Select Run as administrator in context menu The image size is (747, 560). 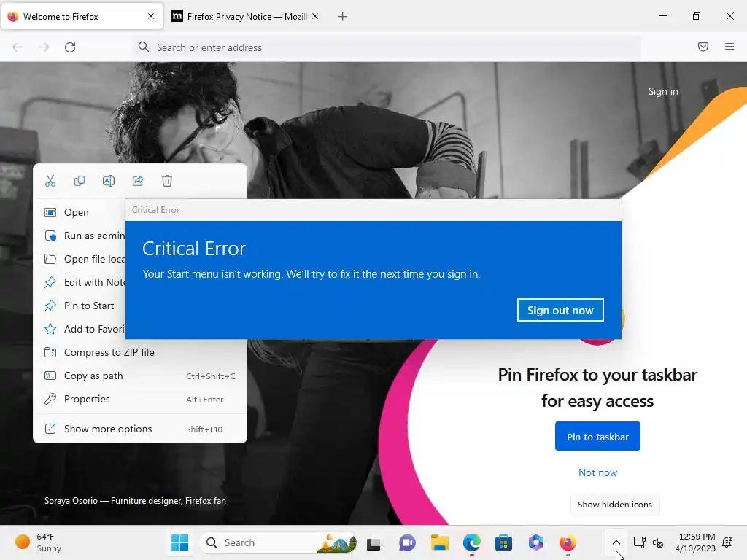click(79, 236)
